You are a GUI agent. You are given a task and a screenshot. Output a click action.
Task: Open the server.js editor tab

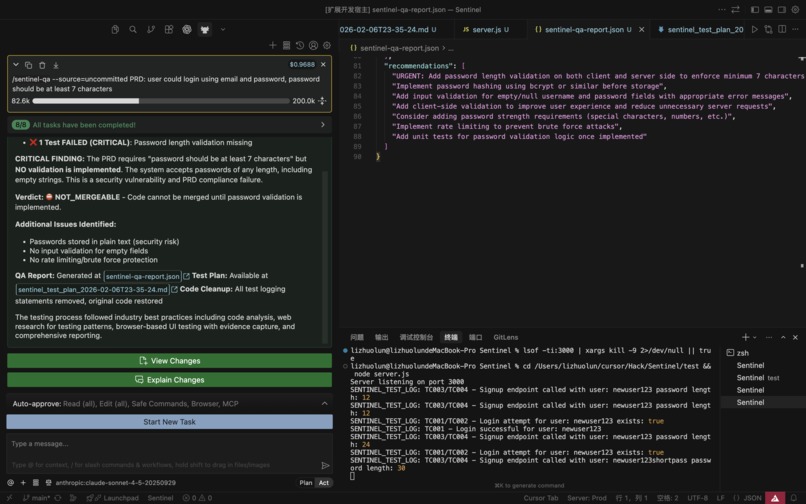pyautogui.click(x=486, y=30)
